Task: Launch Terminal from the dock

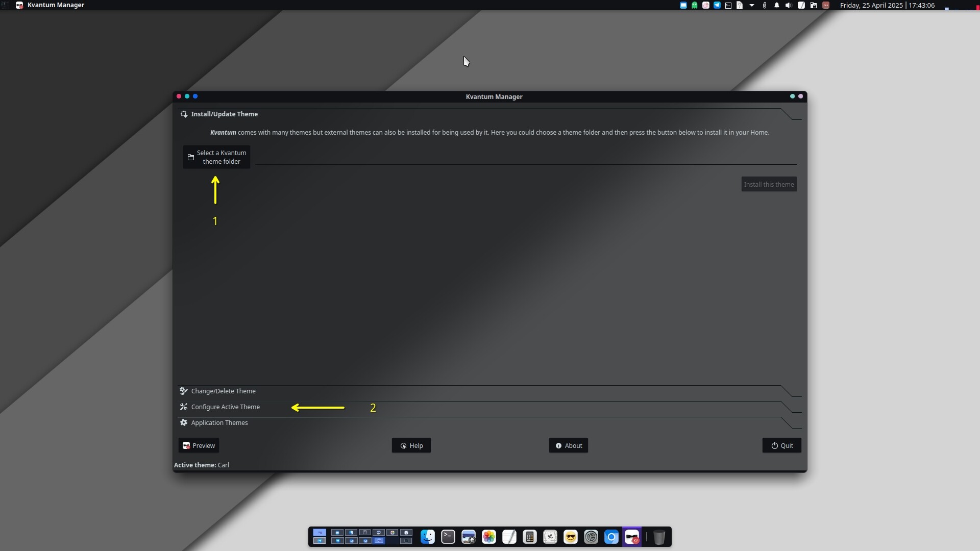Action: tap(448, 537)
